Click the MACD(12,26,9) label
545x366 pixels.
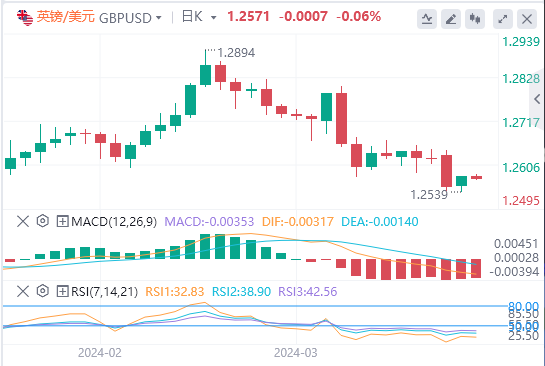point(114,221)
